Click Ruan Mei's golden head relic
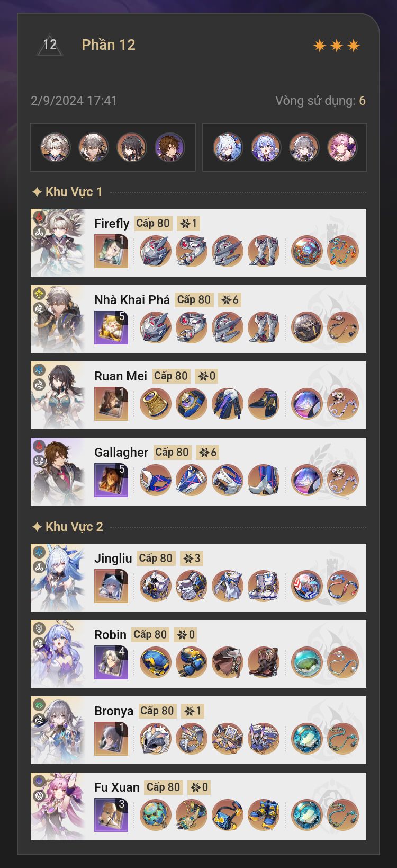 click(156, 404)
